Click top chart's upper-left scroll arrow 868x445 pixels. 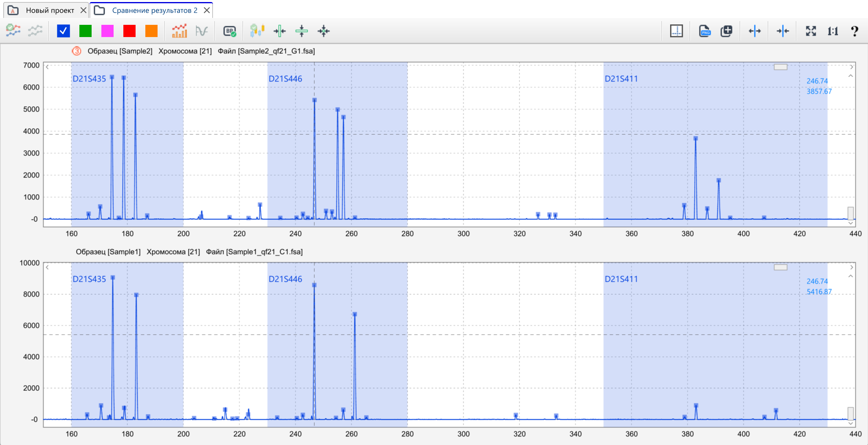point(48,67)
